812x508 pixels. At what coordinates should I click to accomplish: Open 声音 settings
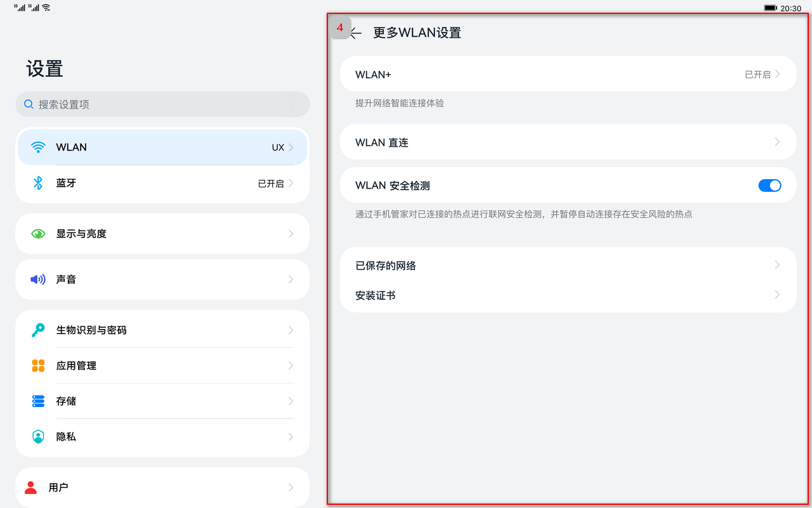click(x=162, y=279)
